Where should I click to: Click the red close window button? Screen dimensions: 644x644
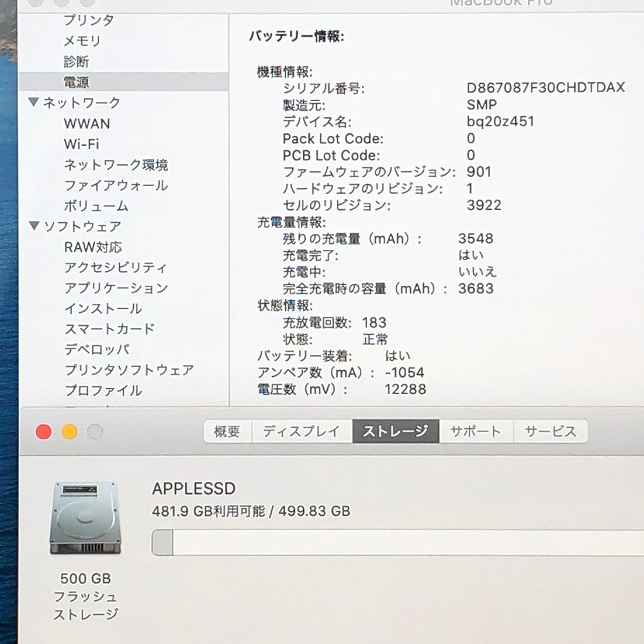point(44,431)
